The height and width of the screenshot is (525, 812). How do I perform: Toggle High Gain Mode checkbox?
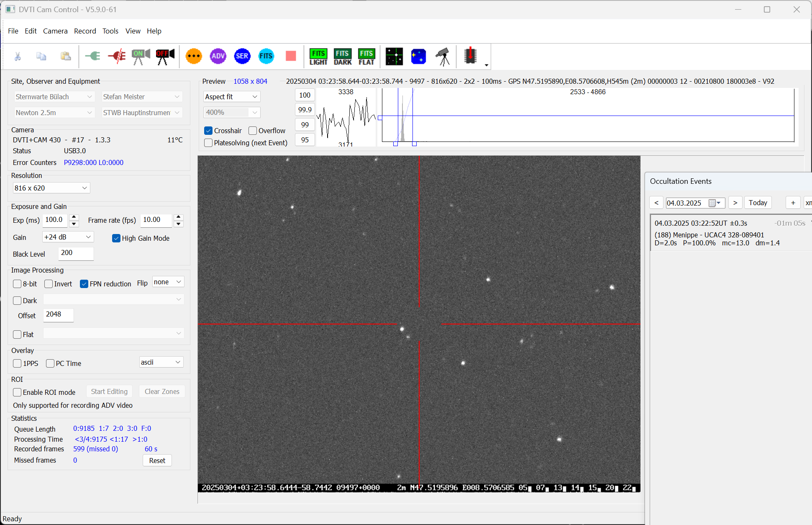(x=116, y=238)
